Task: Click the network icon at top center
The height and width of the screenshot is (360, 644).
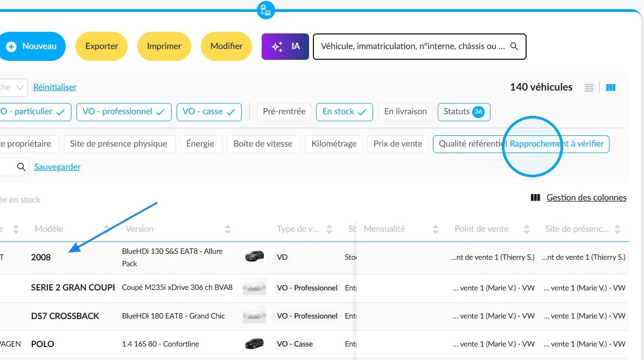Action: 266,10
